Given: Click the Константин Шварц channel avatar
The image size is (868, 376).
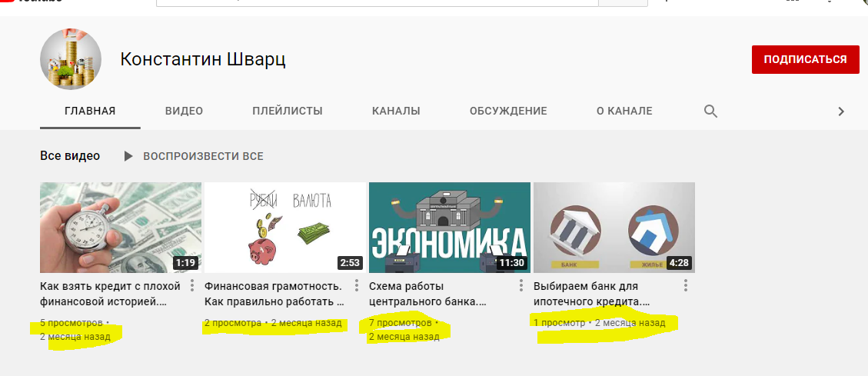Looking at the screenshot, I should [x=71, y=59].
